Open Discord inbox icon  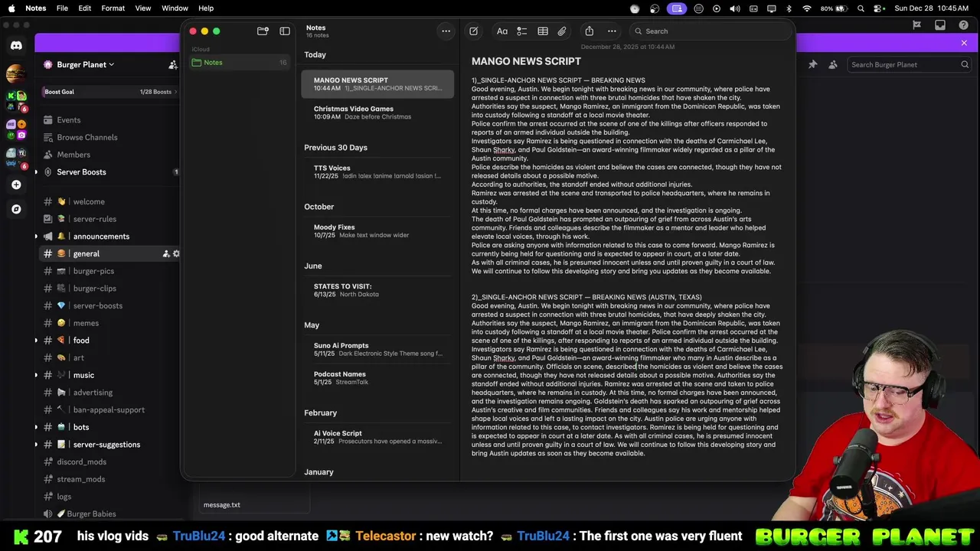[940, 25]
